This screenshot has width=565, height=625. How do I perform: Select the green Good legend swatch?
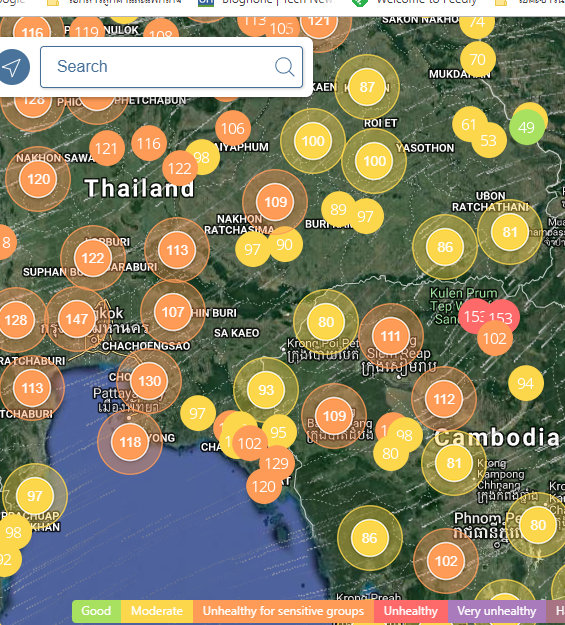click(96, 611)
